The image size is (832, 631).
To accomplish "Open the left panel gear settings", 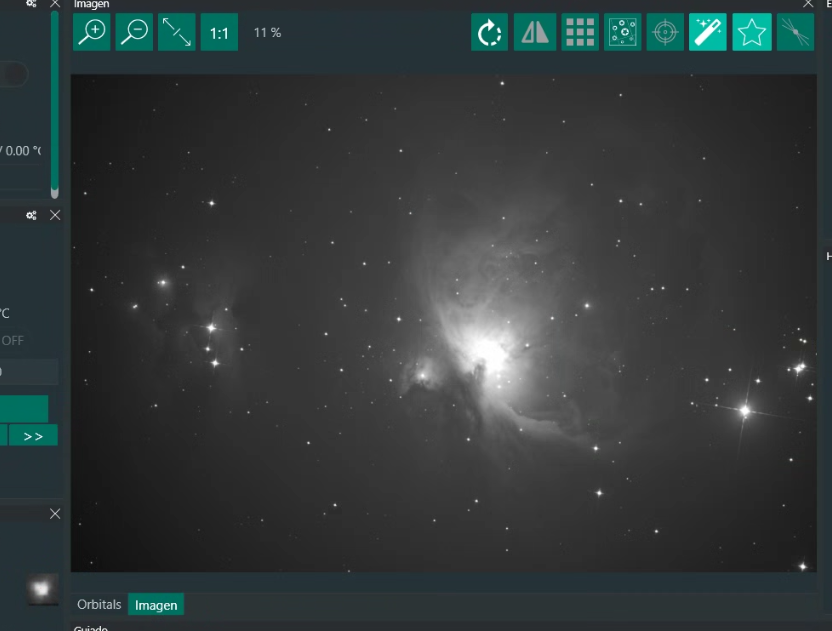I will (x=31, y=215).
